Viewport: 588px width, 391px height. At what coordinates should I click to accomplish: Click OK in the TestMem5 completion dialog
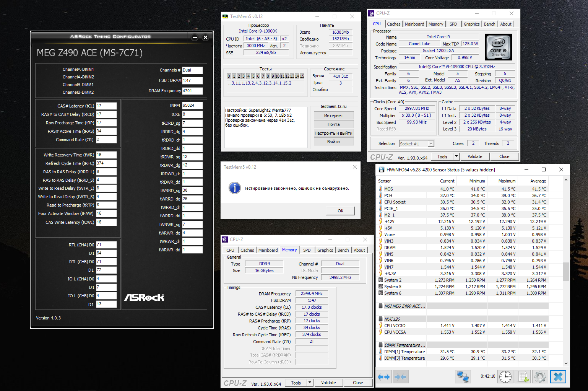pyautogui.click(x=340, y=211)
